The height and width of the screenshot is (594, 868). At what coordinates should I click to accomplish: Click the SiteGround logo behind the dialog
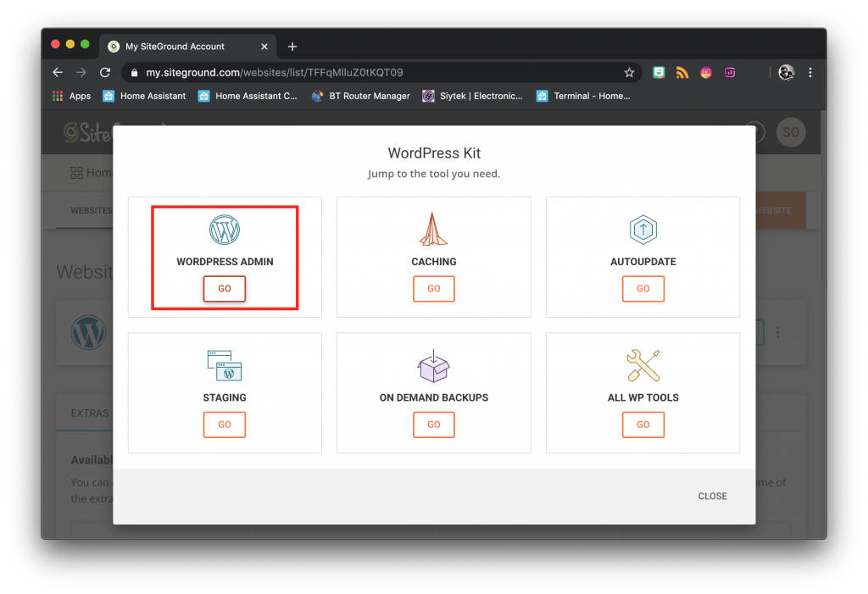click(87, 132)
